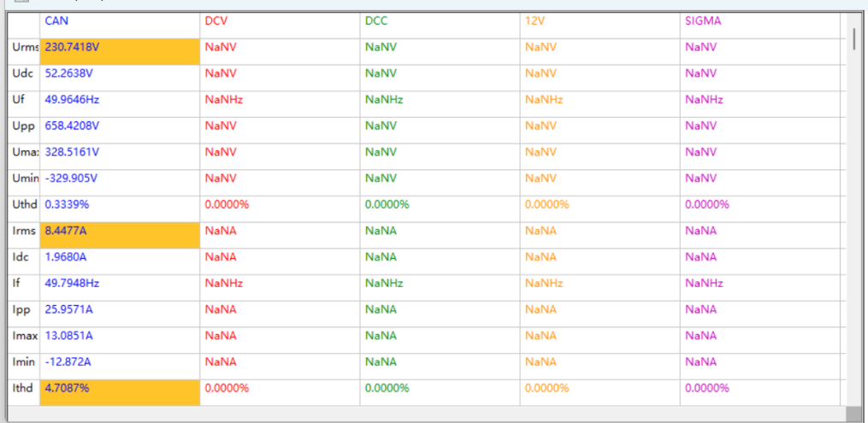Select the highlighted Ithd 4.7087% cell
Screen dimensions: 868x423
(120, 389)
